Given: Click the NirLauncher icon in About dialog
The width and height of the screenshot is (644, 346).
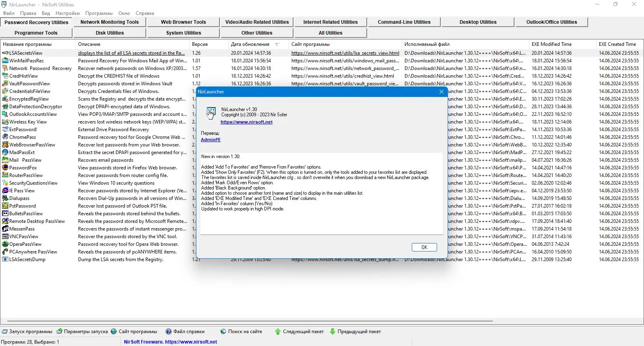Looking at the screenshot, I should point(211,112).
